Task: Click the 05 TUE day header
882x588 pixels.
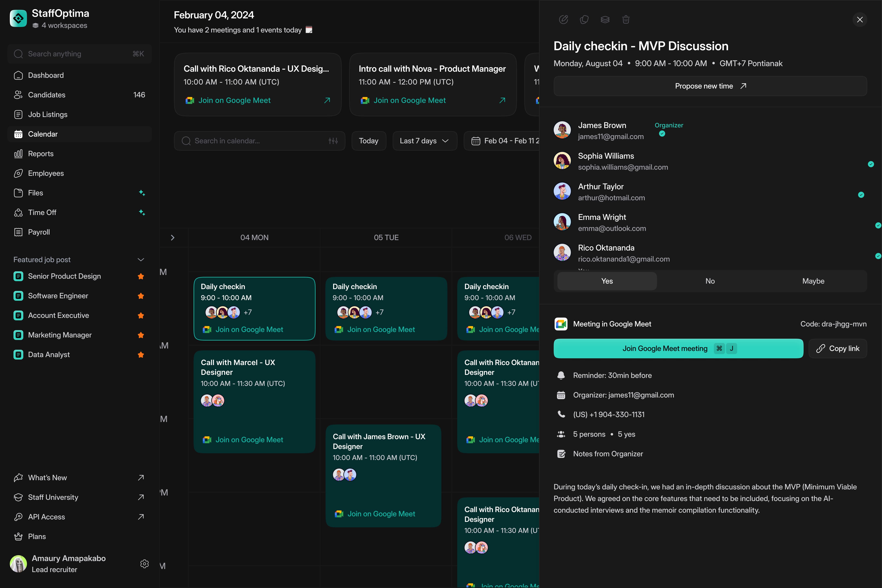Action: (386, 238)
